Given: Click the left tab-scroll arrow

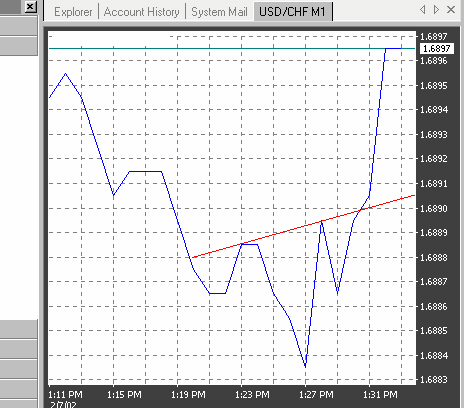Looking at the screenshot, I should pos(422,10).
